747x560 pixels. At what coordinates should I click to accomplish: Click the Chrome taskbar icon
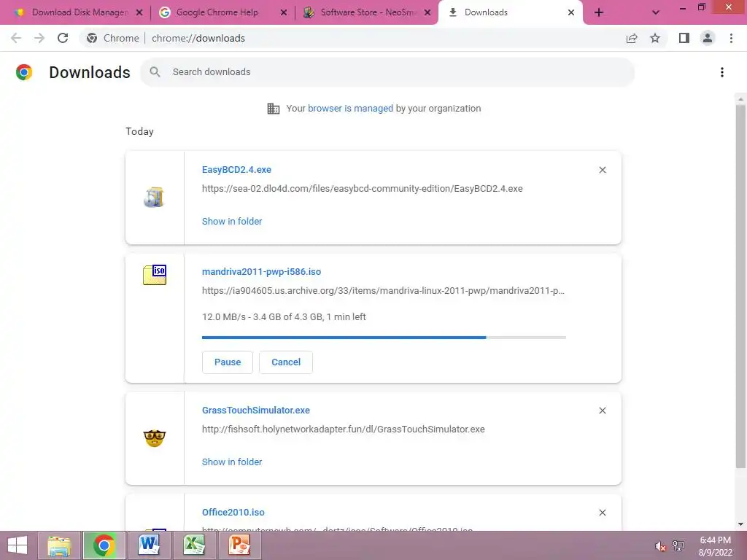click(104, 545)
